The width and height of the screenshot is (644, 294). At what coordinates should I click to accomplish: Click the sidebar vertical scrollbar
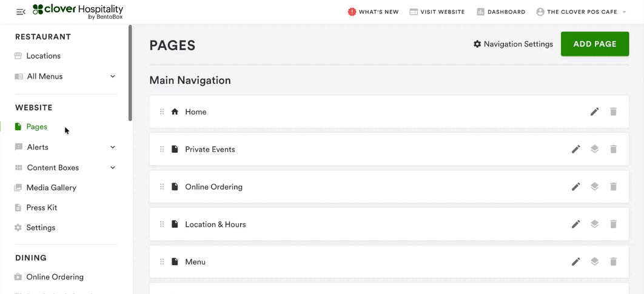pos(130,73)
